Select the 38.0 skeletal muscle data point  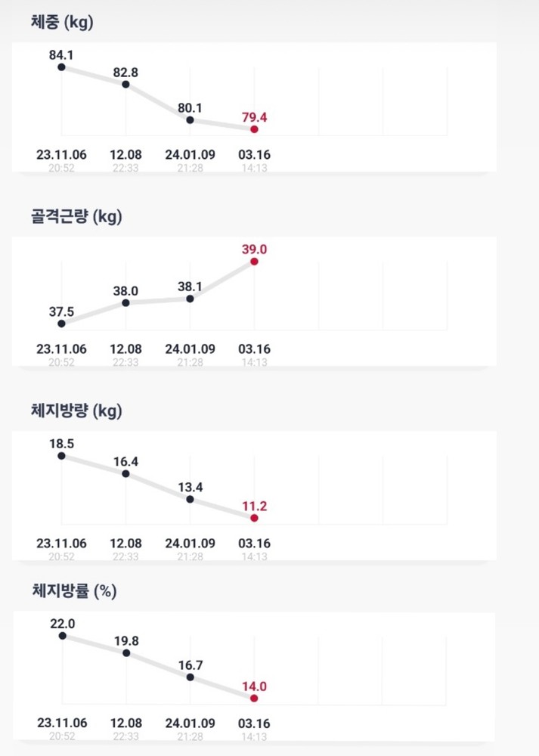(x=125, y=303)
